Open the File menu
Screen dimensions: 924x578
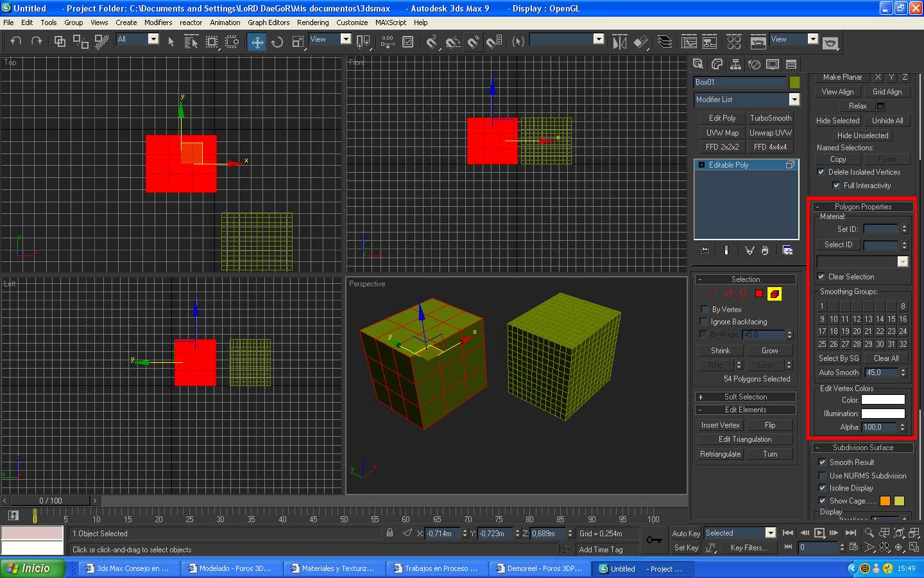click(x=8, y=22)
